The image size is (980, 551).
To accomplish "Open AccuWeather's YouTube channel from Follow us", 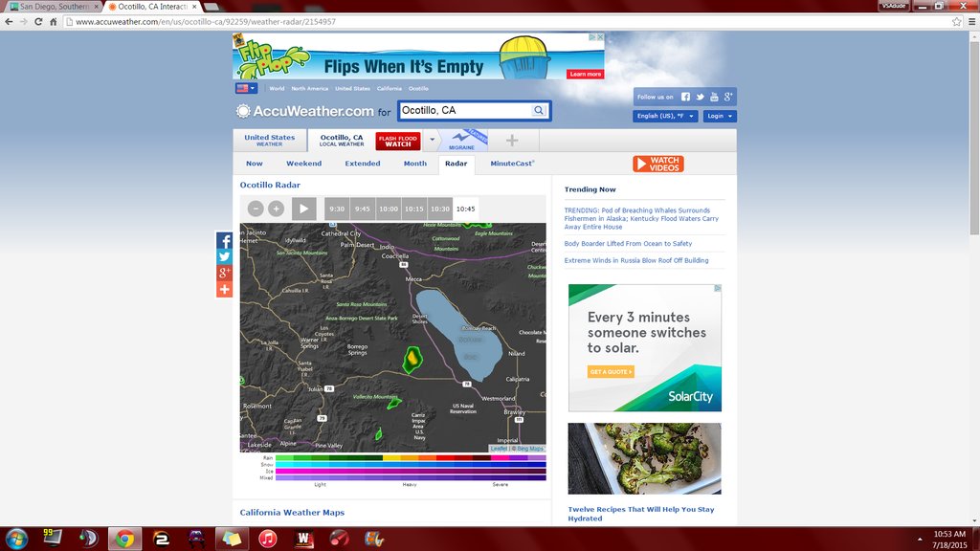I will click(714, 97).
